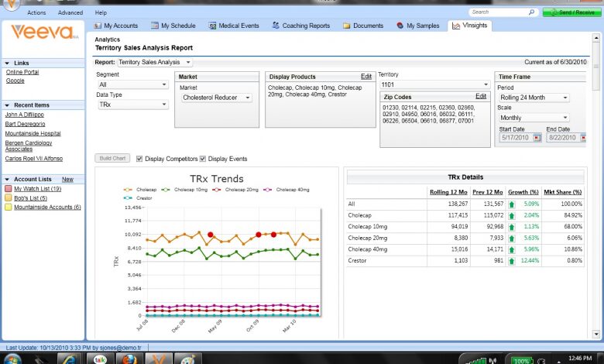
Task: Click the Send / Receive button
Action: pos(571,12)
